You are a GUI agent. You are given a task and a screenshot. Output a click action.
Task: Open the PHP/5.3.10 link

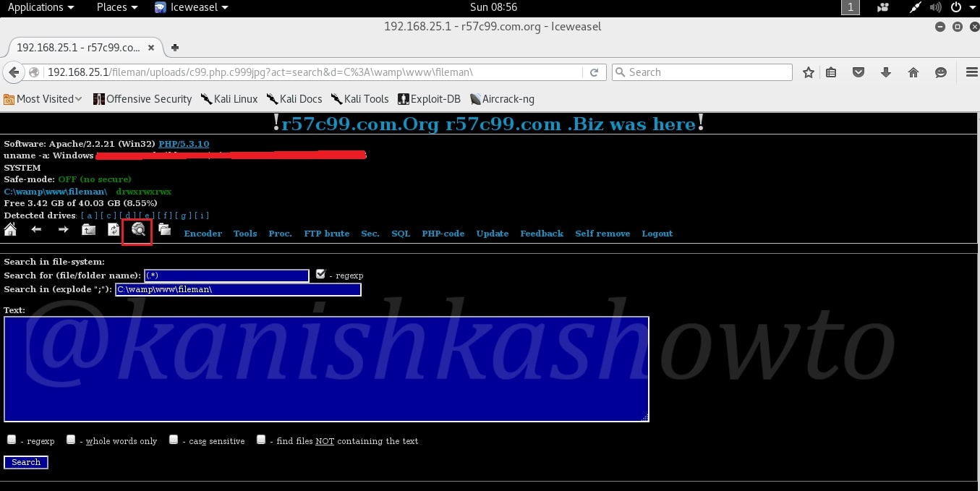184,144
